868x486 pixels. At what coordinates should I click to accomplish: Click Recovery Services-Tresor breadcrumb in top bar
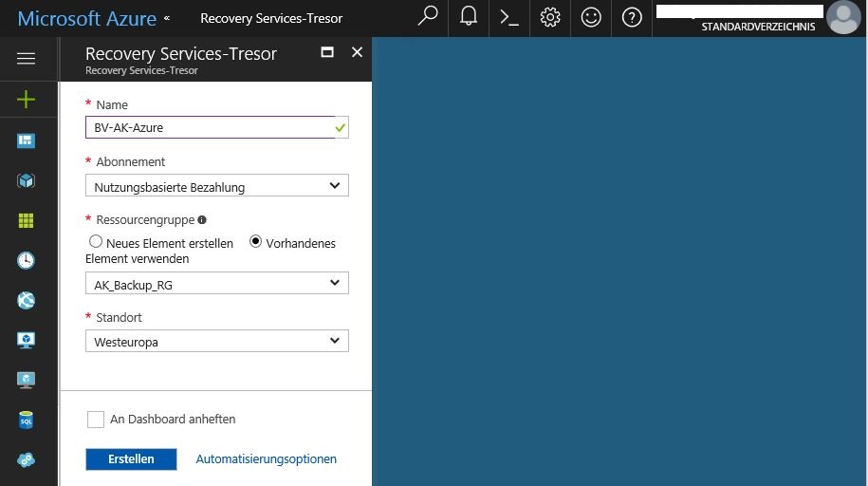coord(271,18)
